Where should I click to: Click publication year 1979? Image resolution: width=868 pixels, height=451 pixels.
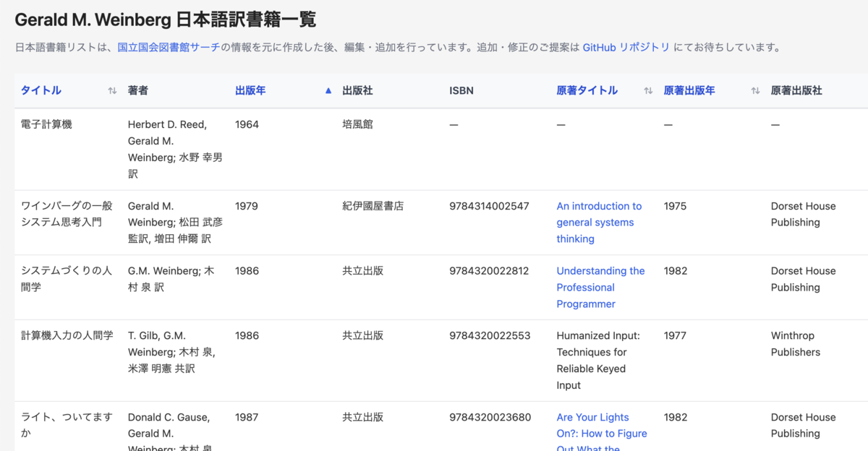247,206
